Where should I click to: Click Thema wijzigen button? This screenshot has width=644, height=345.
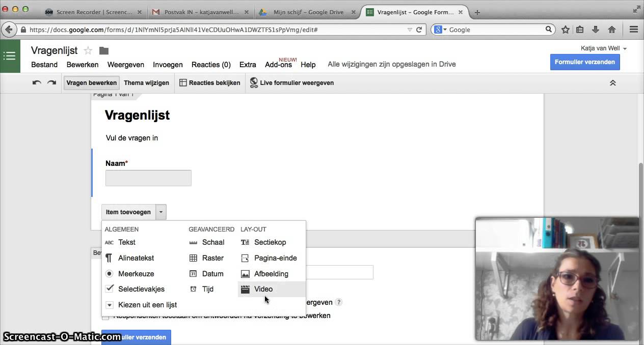point(146,82)
